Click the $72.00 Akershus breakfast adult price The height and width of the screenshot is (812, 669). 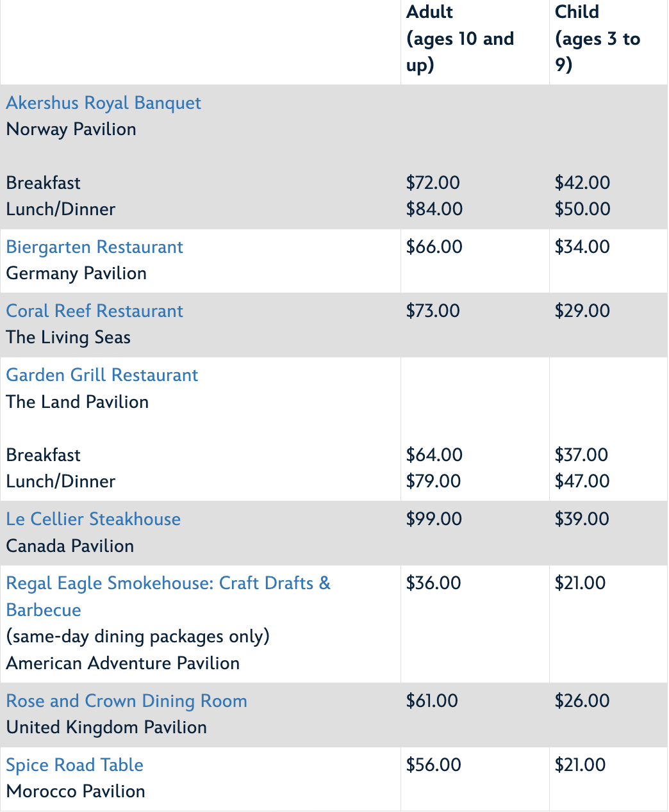(433, 183)
